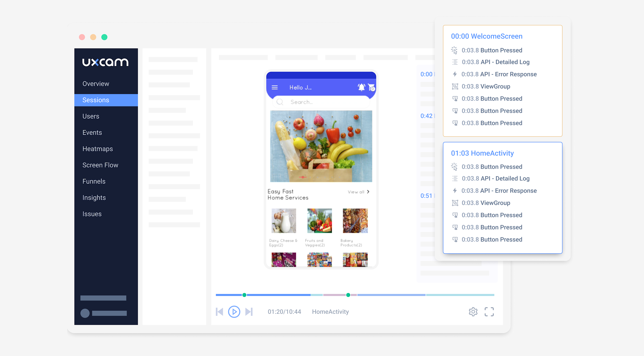
Task: Click the ViewGroup event icon in WelcomeScreen
Action: [455, 86]
